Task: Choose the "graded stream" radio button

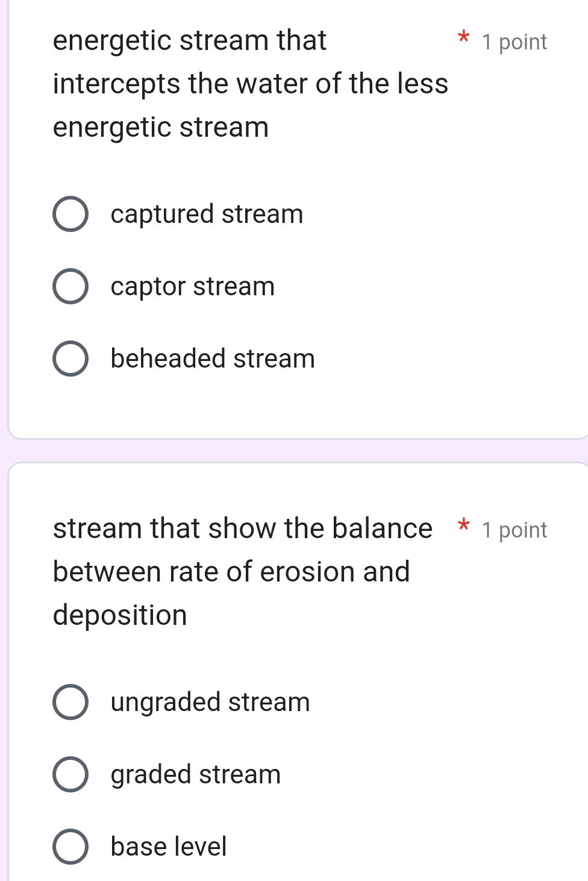Action: (x=70, y=774)
